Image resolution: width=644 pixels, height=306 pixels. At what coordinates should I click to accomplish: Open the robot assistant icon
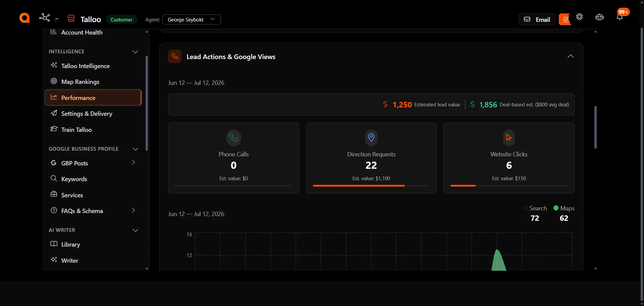pyautogui.click(x=600, y=17)
